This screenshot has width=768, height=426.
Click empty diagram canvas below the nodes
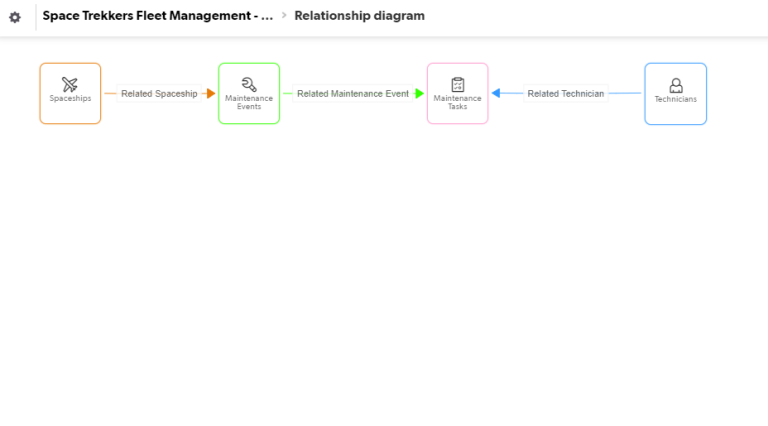tap(384, 280)
